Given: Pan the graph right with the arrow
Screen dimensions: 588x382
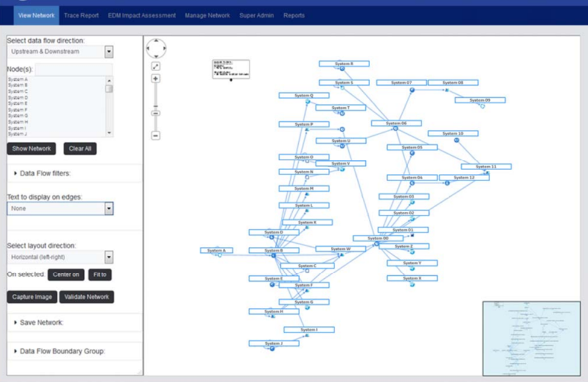Looking at the screenshot, I should (x=164, y=48).
